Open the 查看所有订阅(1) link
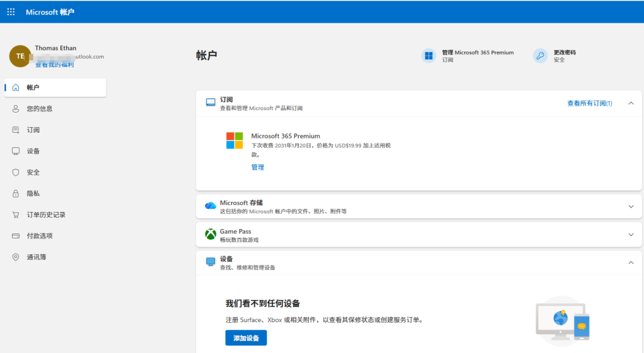This screenshot has height=353, width=644. [x=589, y=103]
